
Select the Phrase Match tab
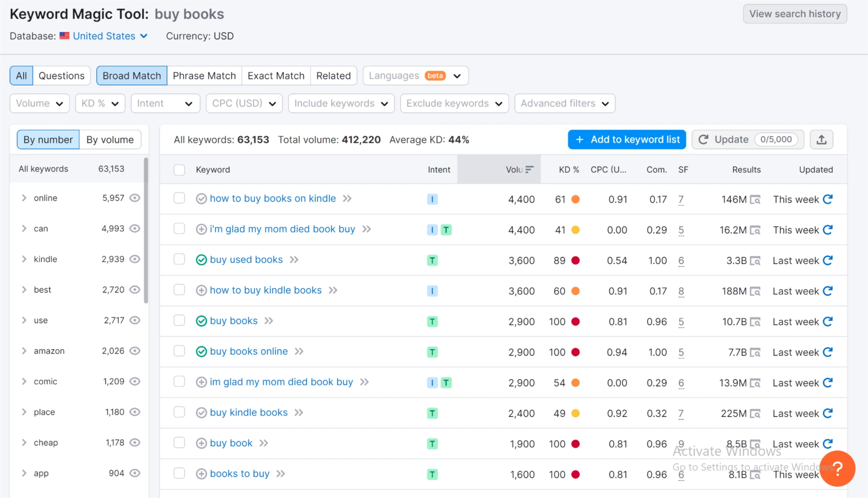204,76
